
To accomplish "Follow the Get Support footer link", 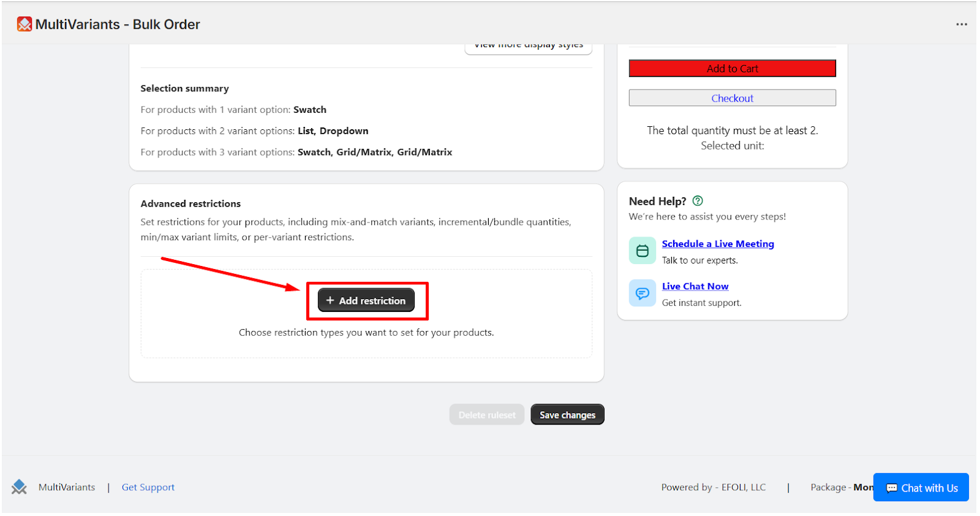I will pyautogui.click(x=148, y=487).
